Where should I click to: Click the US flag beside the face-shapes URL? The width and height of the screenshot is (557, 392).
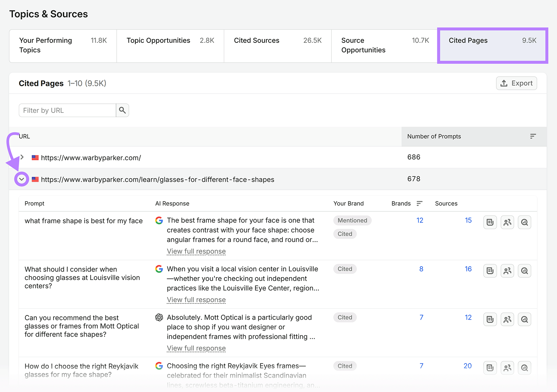coord(35,179)
